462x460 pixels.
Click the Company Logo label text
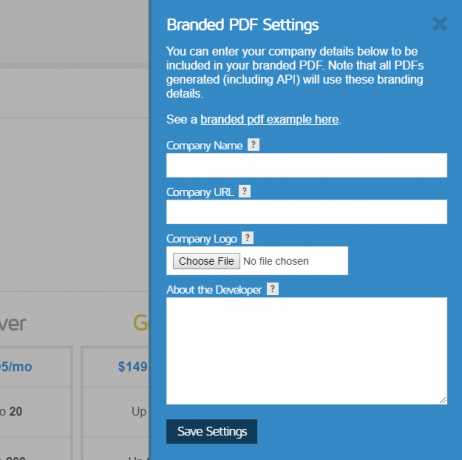(x=201, y=239)
